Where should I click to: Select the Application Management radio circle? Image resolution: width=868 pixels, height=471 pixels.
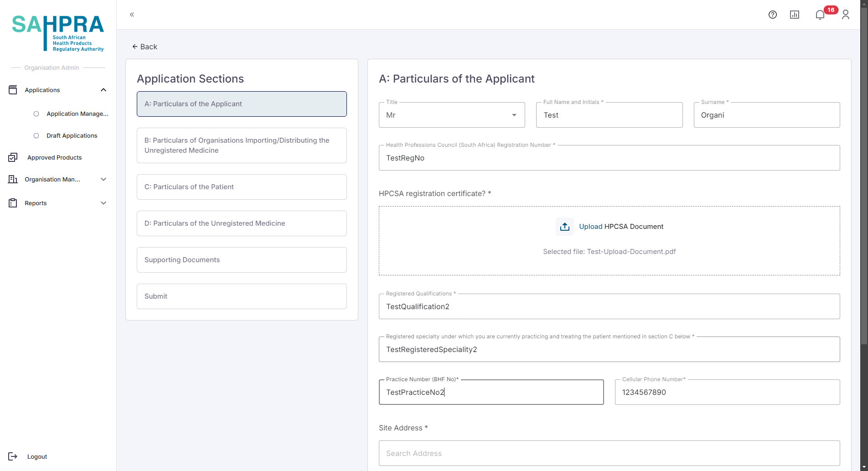click(x=36, y=114)
